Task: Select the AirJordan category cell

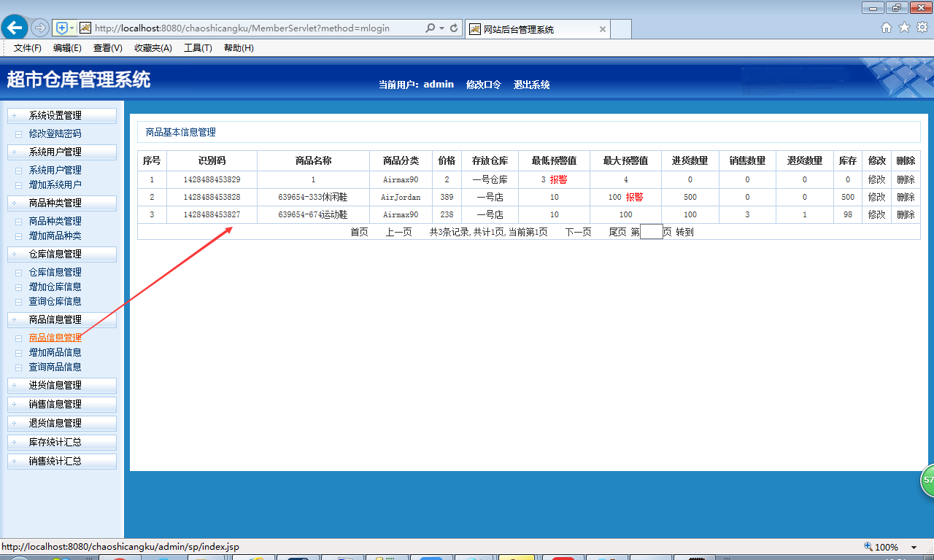Action: (401, 197)
